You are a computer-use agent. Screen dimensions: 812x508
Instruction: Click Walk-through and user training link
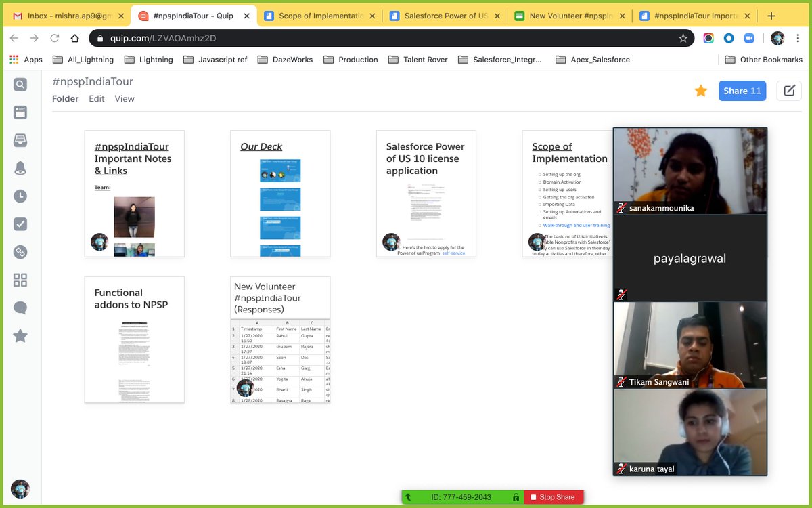pos(577,225)
